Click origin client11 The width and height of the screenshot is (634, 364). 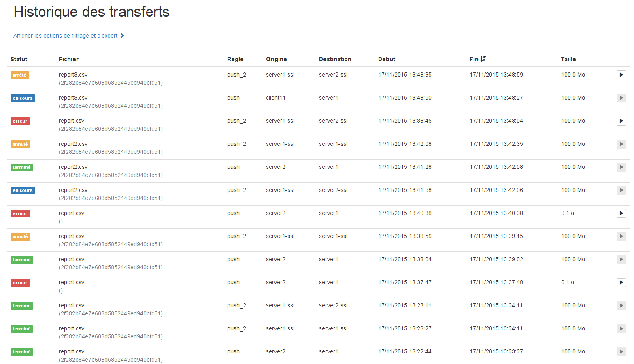tap(276, 98)
